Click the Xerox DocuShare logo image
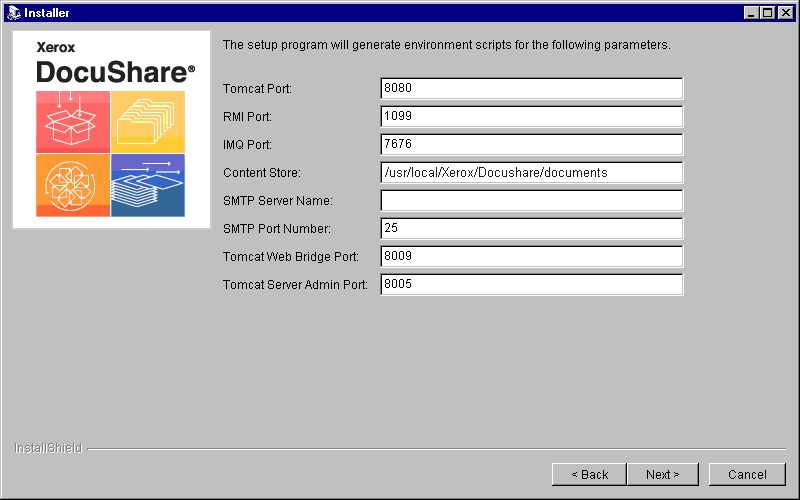 (x=111, y=130)
